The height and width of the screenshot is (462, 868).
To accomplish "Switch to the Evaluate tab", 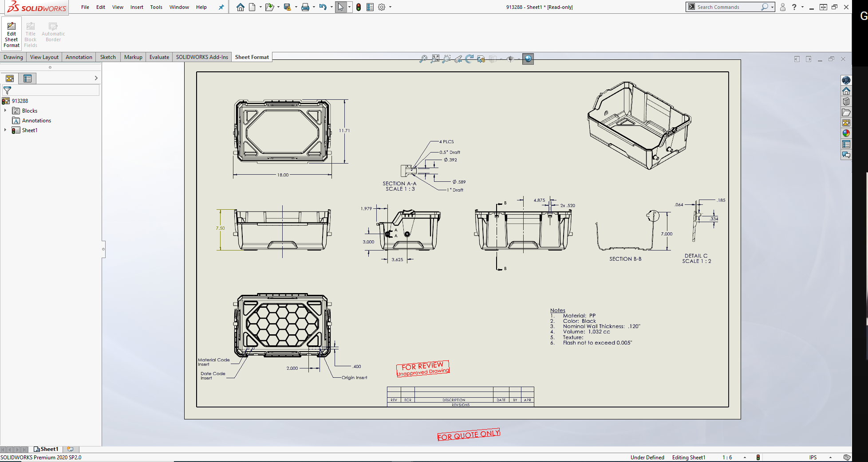I will click(x=159, y=57).
